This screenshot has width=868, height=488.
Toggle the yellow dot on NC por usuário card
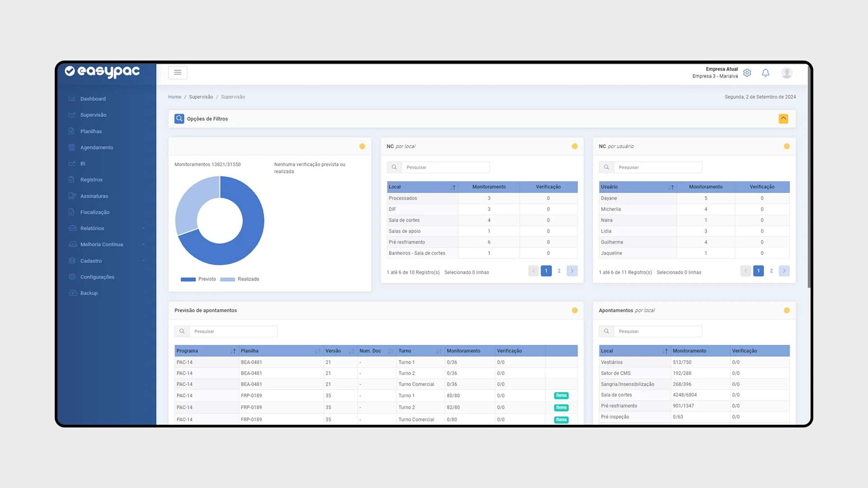point(787,146)
